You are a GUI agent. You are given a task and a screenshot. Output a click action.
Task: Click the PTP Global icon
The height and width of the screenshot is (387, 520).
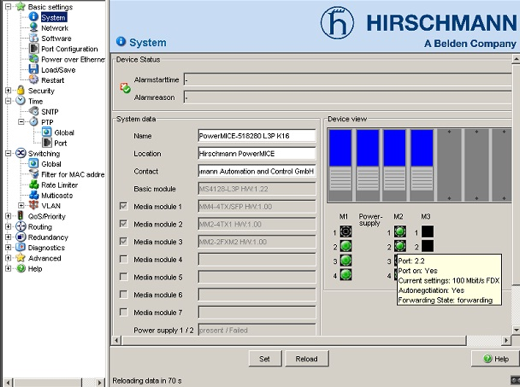click(x=47, y=132)
